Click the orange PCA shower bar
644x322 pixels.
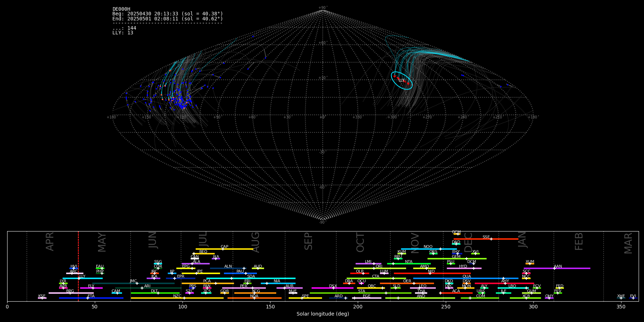[208, 283]
